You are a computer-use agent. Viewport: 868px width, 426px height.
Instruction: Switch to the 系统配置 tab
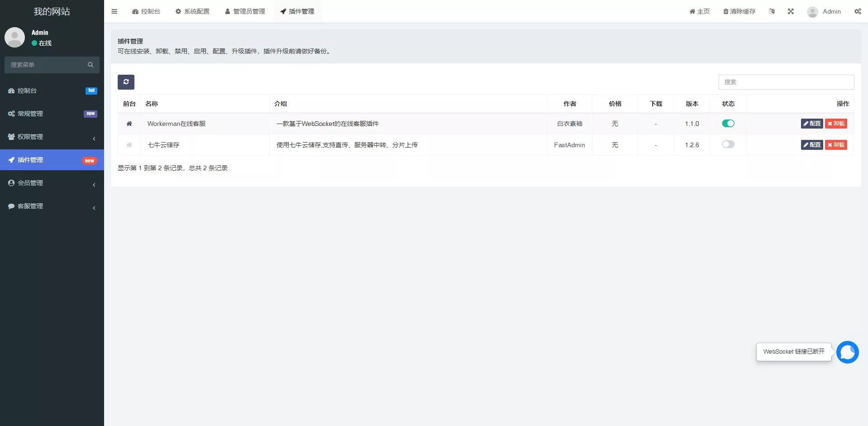[192, 11]
